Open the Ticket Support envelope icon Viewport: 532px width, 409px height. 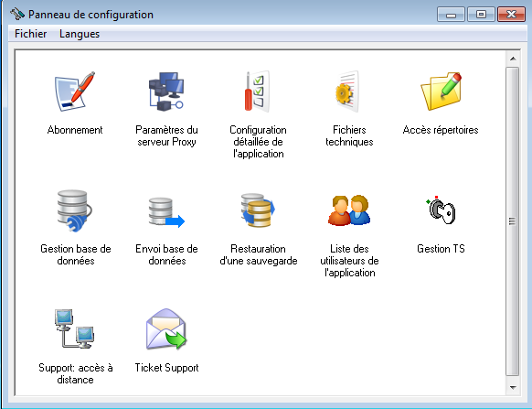click(x=166, y=328)
